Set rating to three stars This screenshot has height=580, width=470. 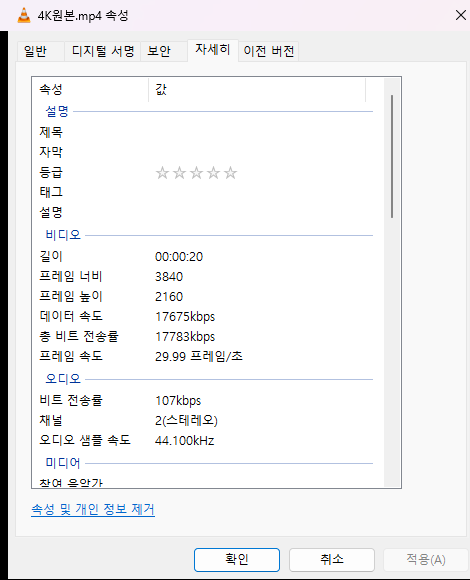point(196,173)
